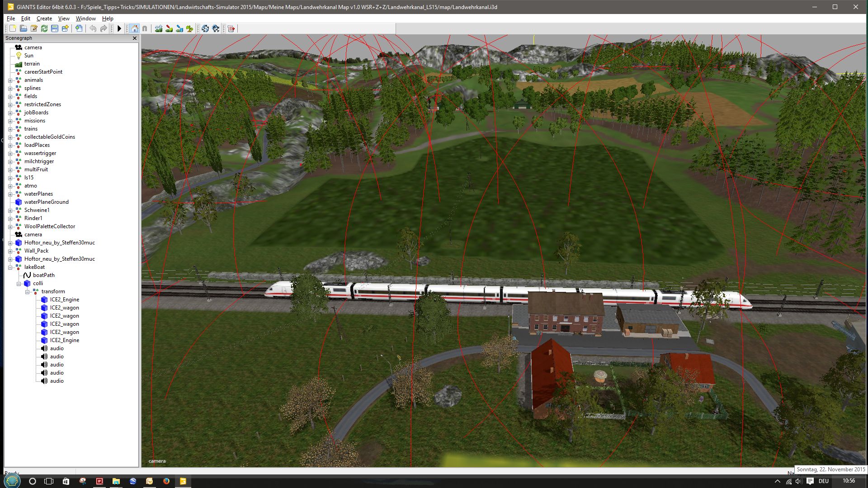Viewport: 868px width, 488px height.
Task: Toggle the magnet snap button
Action: [145, 28]
